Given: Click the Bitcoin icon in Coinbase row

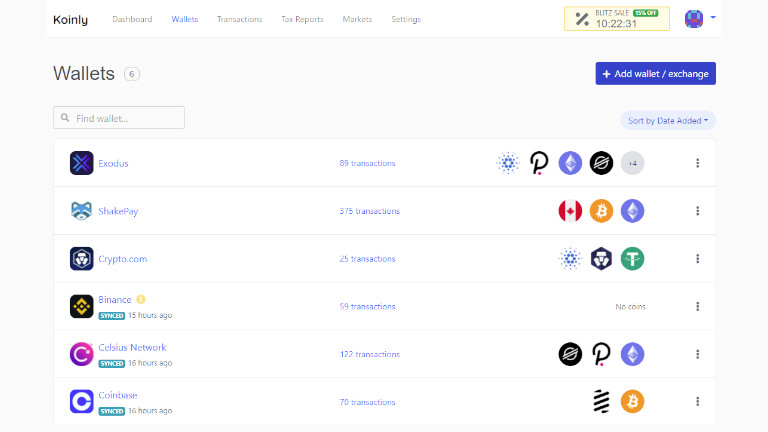Looking at the screenshot, I should click(x=632, y=402).
